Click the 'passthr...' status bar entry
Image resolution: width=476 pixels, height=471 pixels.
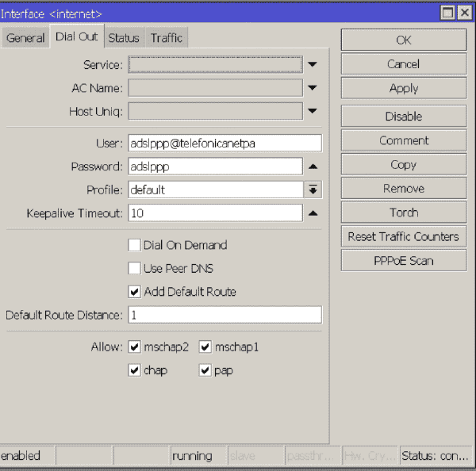tap(313, 455)
